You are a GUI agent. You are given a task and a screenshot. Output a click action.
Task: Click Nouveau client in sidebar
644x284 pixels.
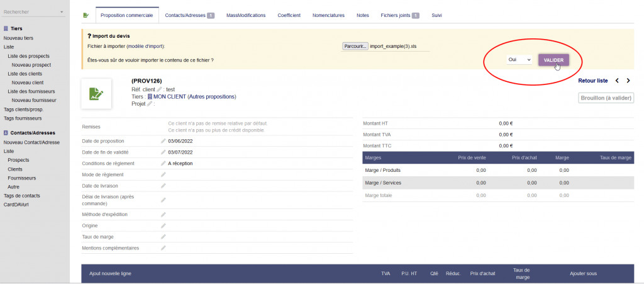pos(28,82)
